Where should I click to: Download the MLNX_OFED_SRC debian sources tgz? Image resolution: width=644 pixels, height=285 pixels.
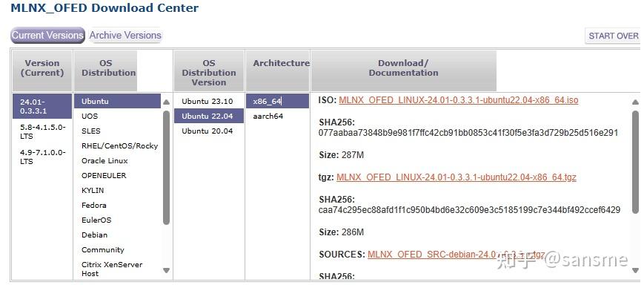click(x=456, y=254)
